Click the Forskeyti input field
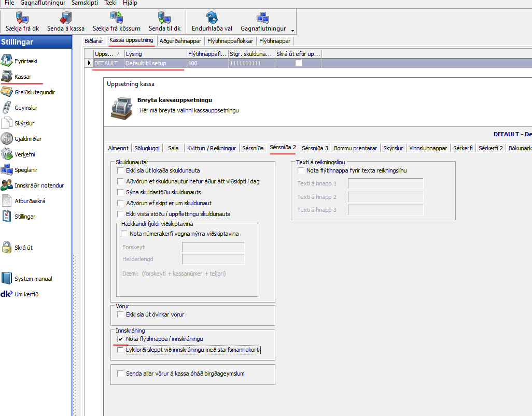Screen dimensions: 532x416 213,248
